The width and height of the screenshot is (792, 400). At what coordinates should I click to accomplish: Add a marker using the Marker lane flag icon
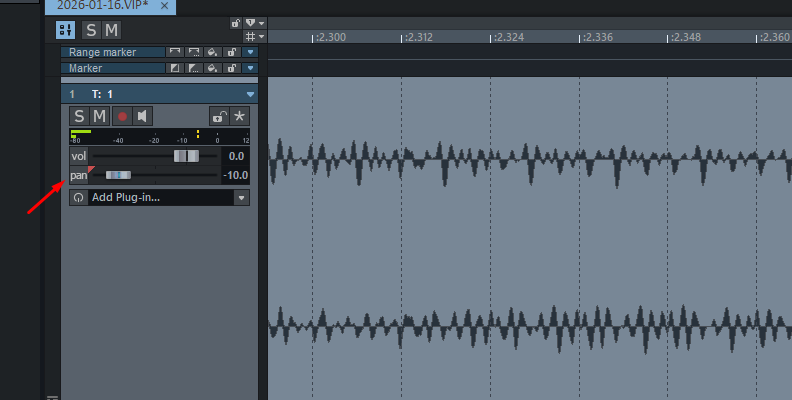tap(175, 68)
